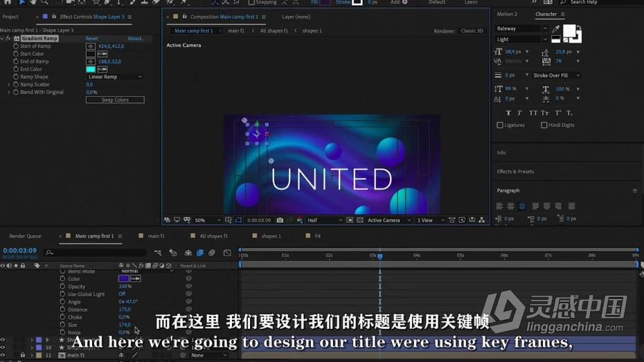Open the Effects & Presets panel
The image size is (644, 362).
pyautogui.click(x=515, y=172)
